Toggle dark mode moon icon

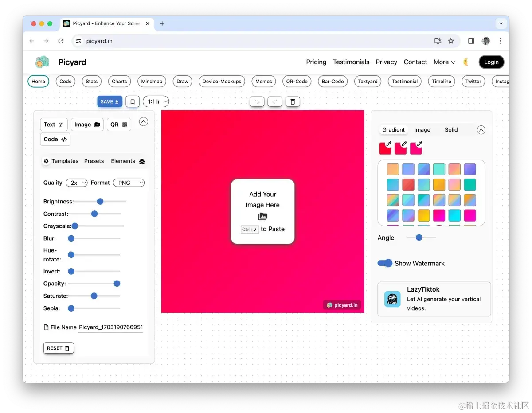click(x=466, y=62)
